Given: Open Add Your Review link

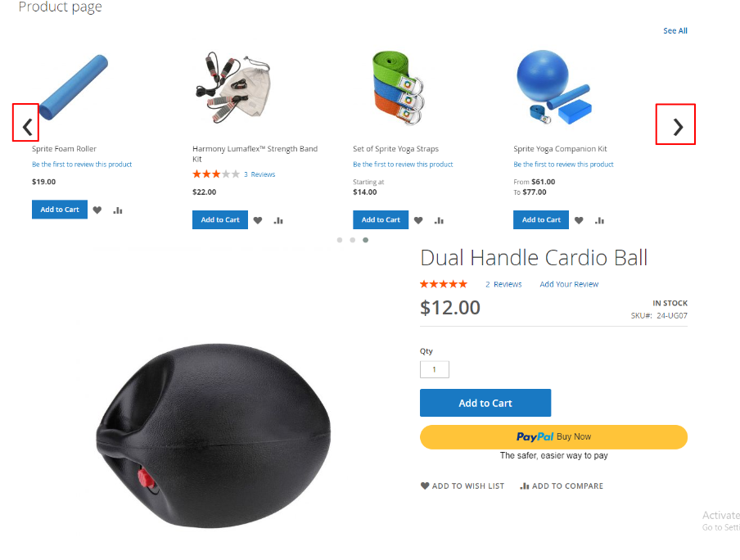Looking at the screenshot, I should pos(569,284).
